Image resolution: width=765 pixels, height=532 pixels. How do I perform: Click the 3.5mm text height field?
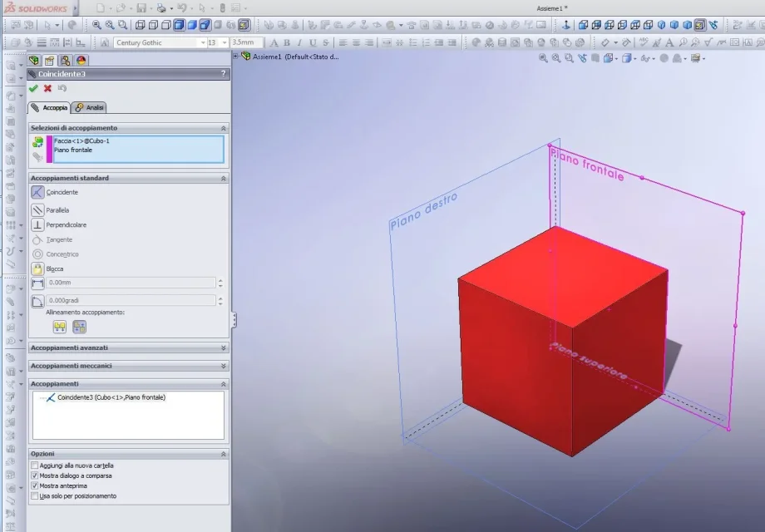click(x=246, y=43)
